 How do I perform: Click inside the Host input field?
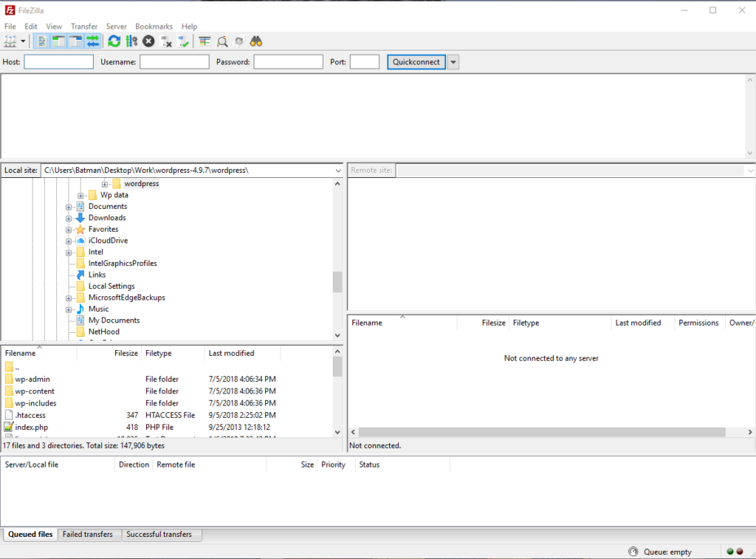58,61
